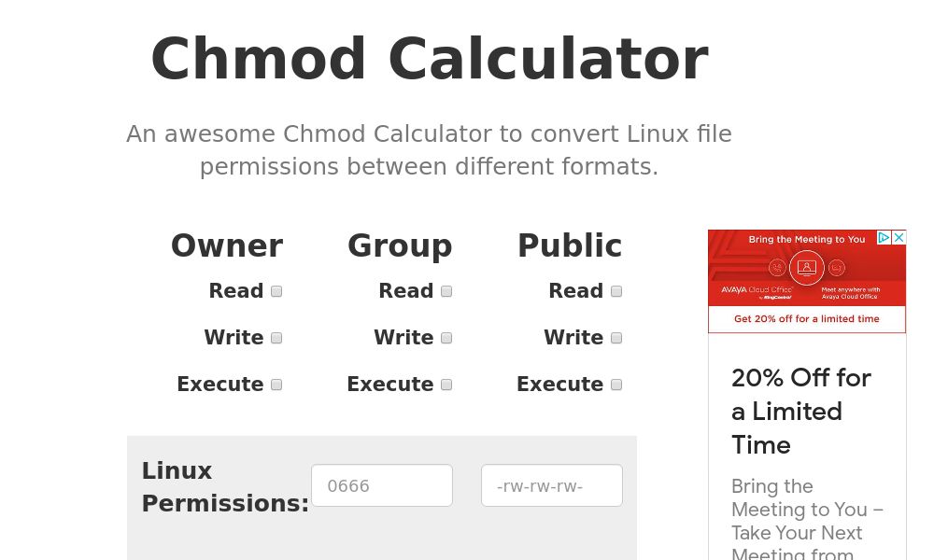Image resolution: width=934 pixels, height=560 pixels.
Task: Enable Read permission for Owner
Action: pos(276,291)
